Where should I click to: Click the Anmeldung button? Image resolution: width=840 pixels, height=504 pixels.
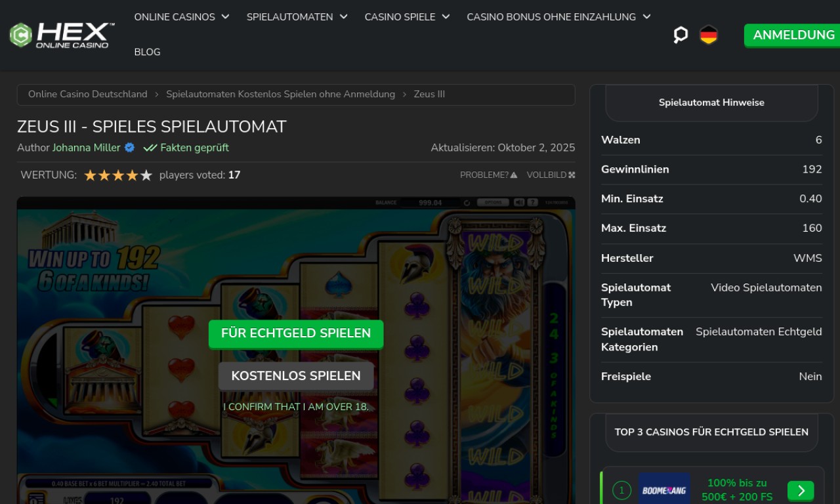point(793,35)
